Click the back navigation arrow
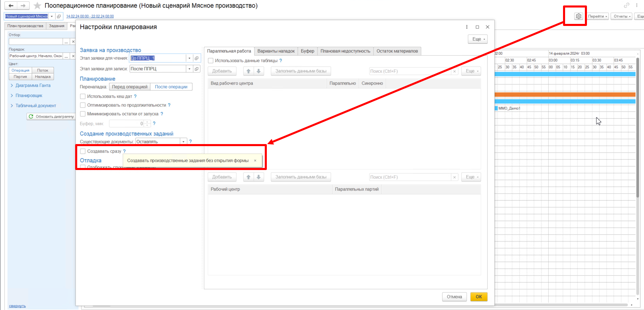Screen dimensions: 644x310 coord(11,6)
